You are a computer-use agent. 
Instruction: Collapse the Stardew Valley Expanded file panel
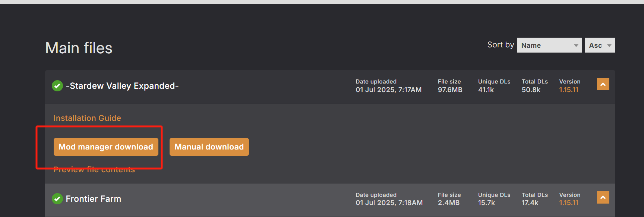click(x=603, y=84)
